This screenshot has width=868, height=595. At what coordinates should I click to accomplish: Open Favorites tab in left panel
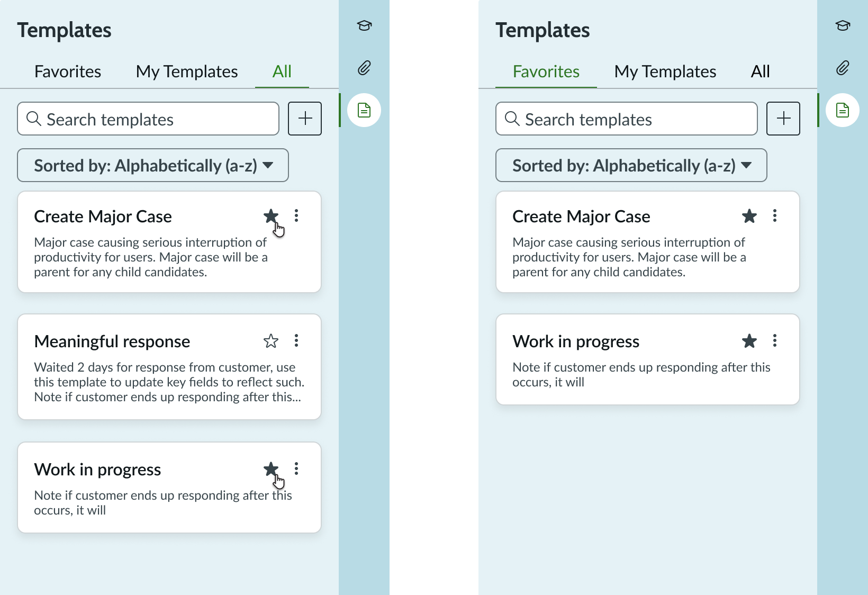click(68, 71)
